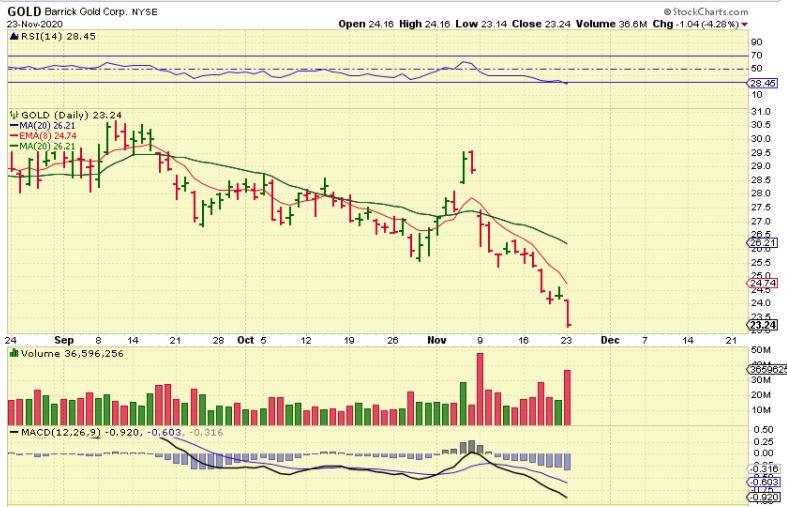
Task: Click the Chg -1.04 (-4.28%) text
Action: point(695,24)
